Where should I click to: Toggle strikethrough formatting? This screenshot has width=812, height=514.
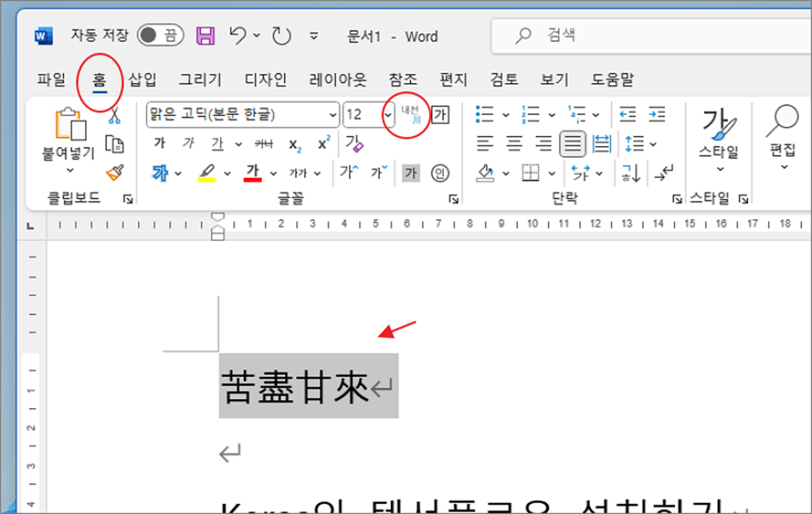click(264, 144)
